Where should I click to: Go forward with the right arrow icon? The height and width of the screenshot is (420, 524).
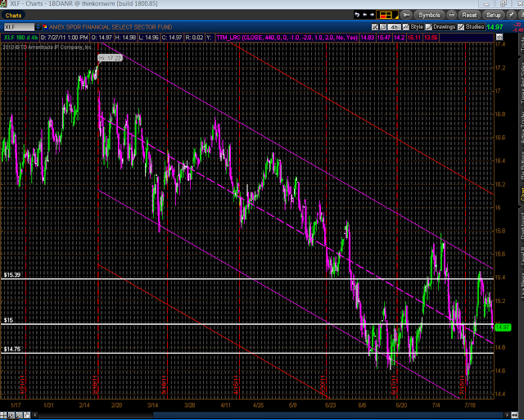(372, 15)
